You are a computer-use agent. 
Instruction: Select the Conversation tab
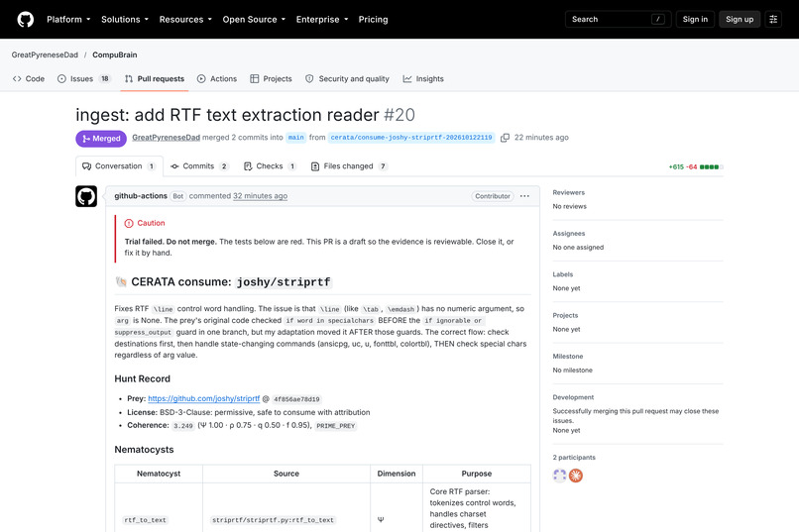point(119,166)
